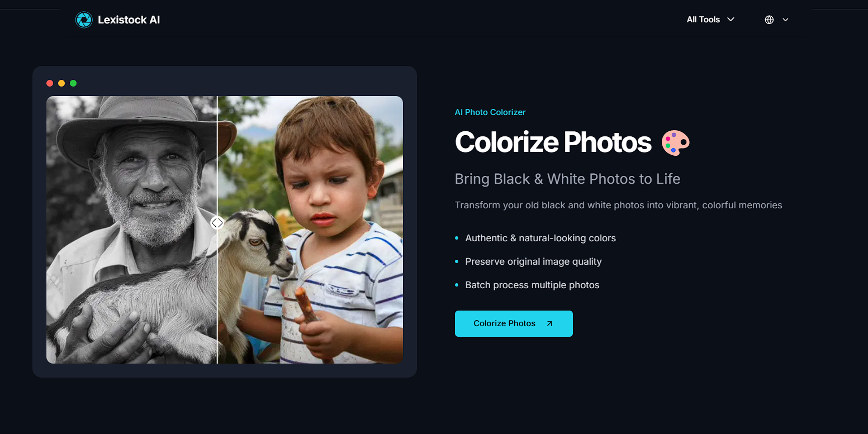Click the Batch process multiple photos item

(x=532, y=285)
